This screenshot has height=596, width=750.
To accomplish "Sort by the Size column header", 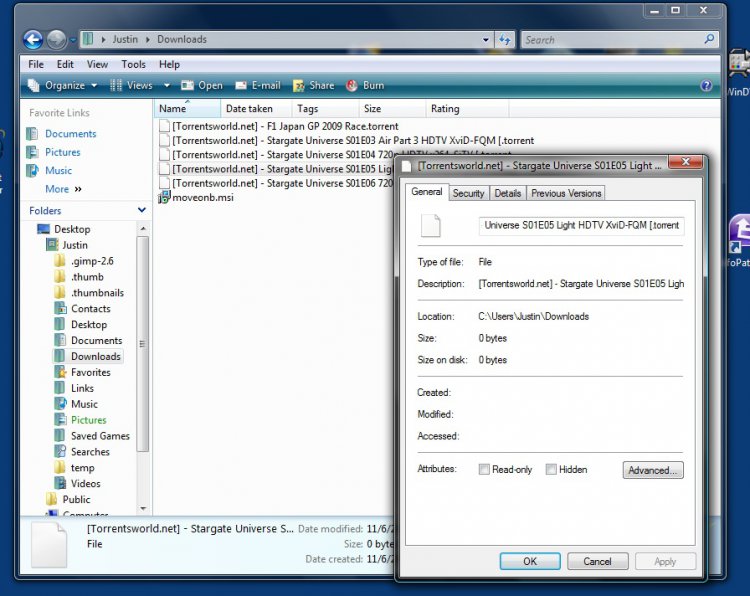I will 392,109.
